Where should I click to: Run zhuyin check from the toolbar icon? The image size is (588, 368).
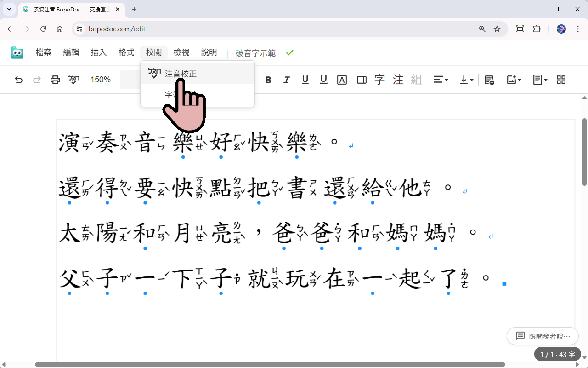point(74,80)
